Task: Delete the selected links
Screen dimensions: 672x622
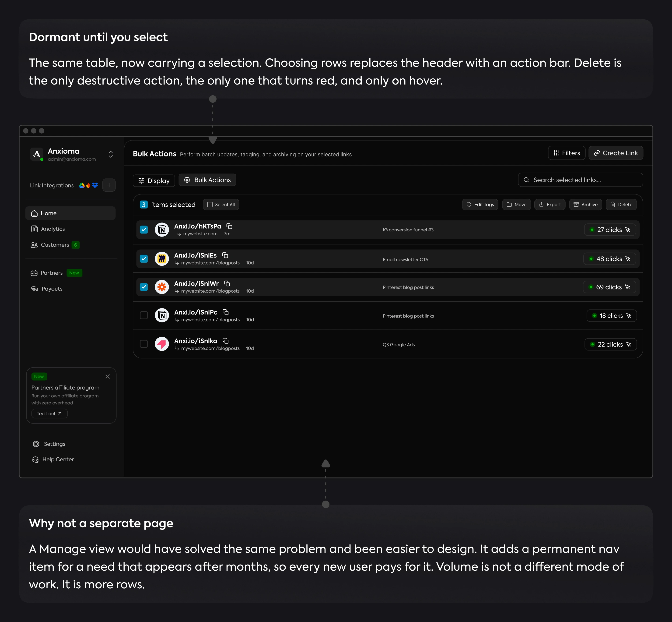Action: [621, 205]
